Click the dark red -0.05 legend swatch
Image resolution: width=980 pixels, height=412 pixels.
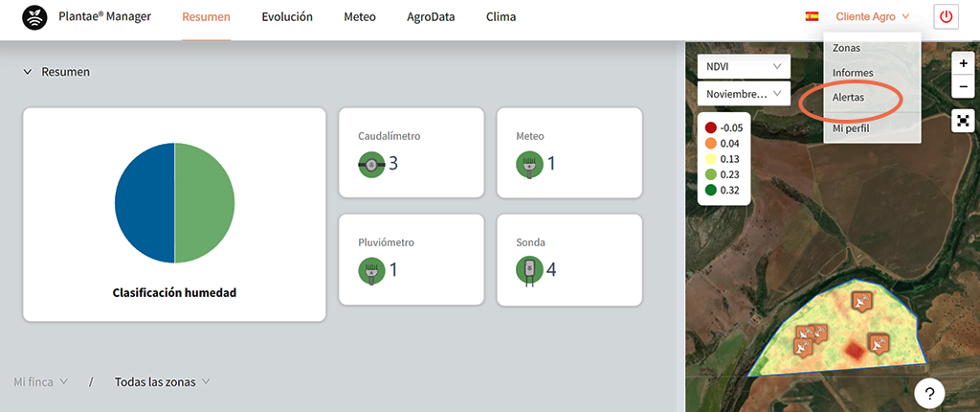coord(711,127)
